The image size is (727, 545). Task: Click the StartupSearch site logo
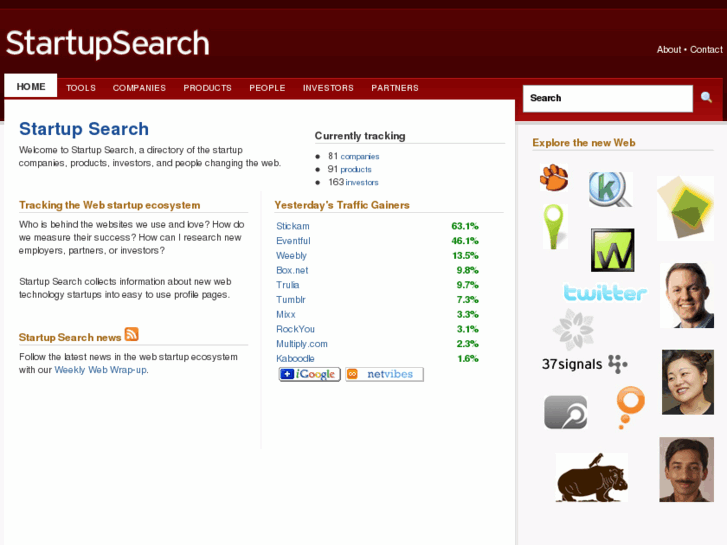tap(108, 43)
